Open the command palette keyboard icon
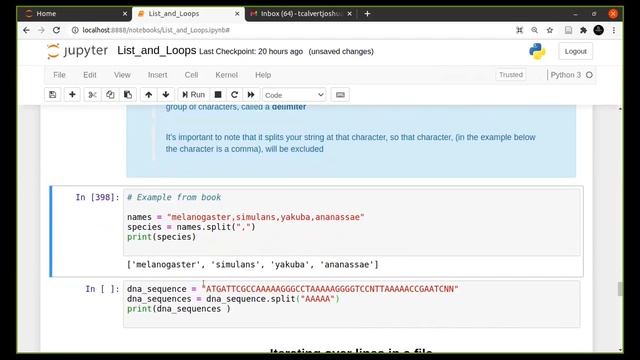 pos(340,95)
